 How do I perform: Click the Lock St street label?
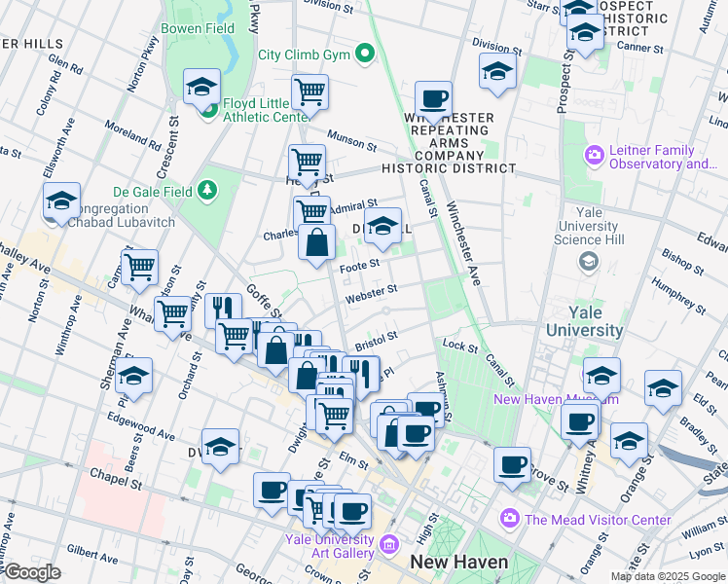click(460, 346)
